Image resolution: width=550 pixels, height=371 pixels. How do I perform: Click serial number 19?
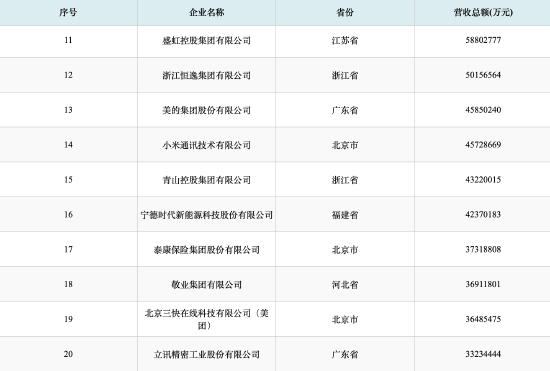click(68, 319)
